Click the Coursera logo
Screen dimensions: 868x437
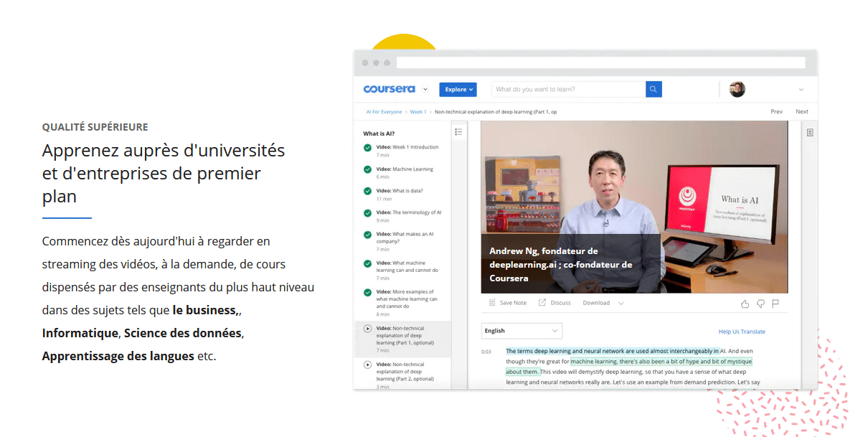click(389, 89)
